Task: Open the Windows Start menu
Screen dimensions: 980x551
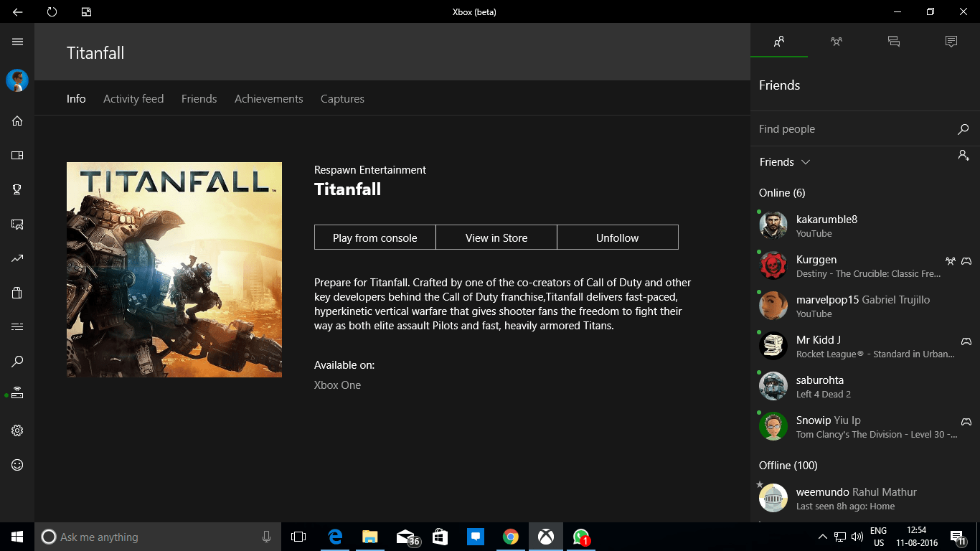Action: coord(17,537)
